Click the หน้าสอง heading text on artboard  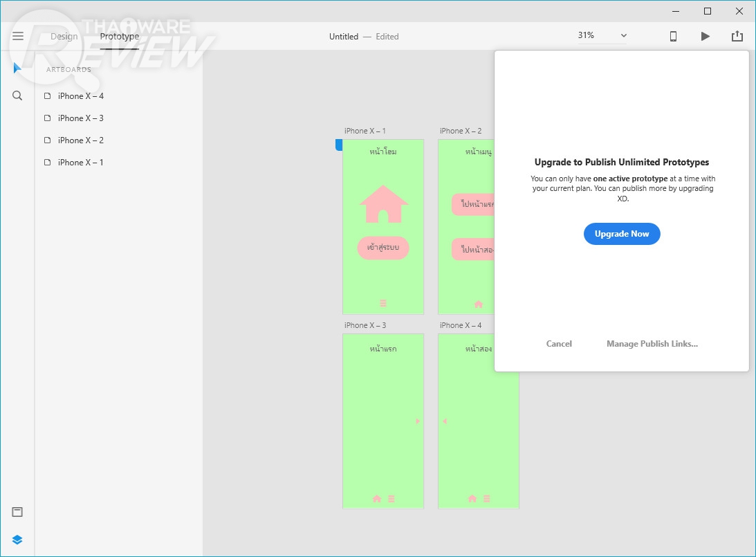(x=478, y=348)
